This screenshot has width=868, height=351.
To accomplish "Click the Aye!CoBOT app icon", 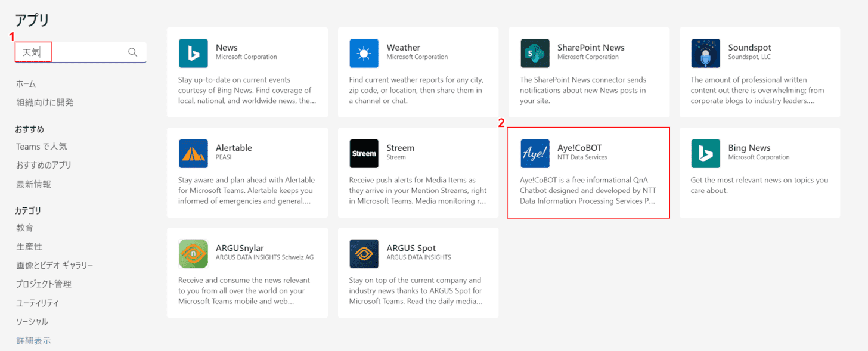I will coord(535,154).
